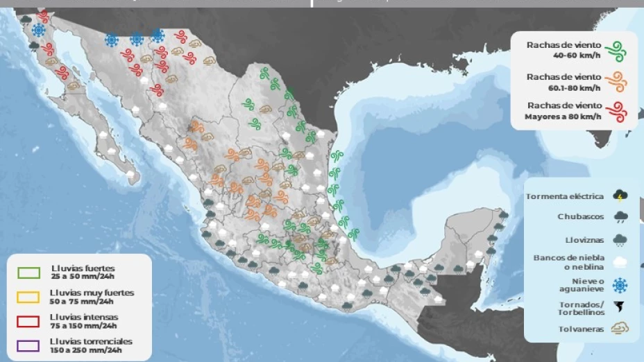The width and height of the screenshot is (644, 362).
Task: Click the 'Lluvias fuertes' legend label
Action: [83, 268]
